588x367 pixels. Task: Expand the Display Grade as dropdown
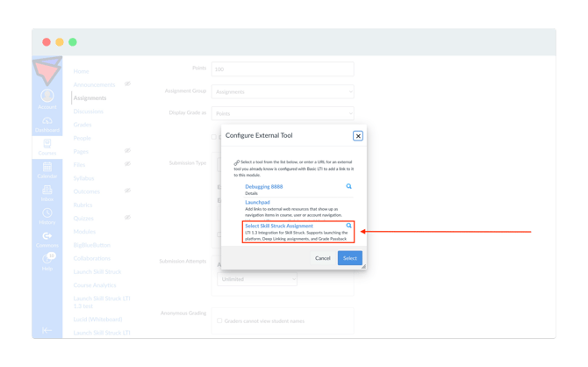pyautogui.click(x=283, y=113)
